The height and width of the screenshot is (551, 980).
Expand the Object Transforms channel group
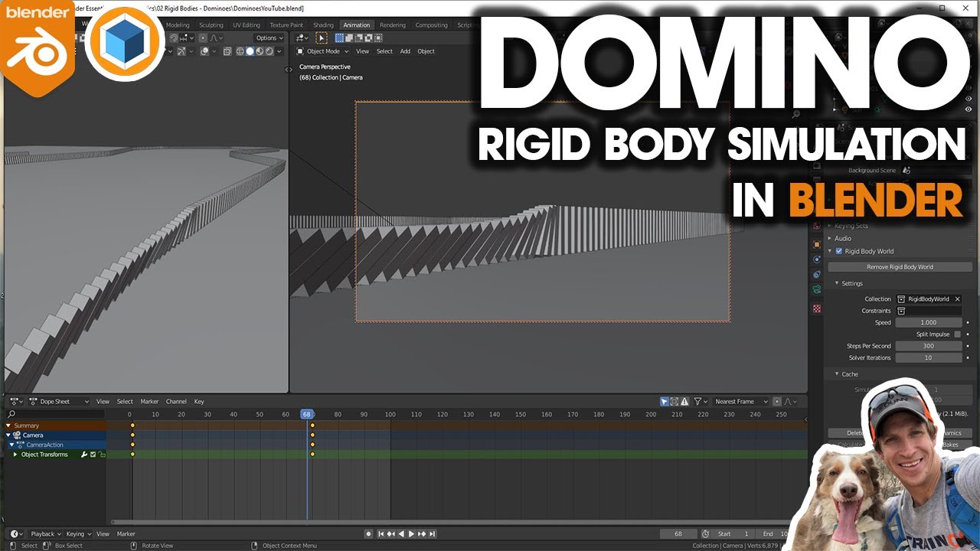[x=15, y=455]
